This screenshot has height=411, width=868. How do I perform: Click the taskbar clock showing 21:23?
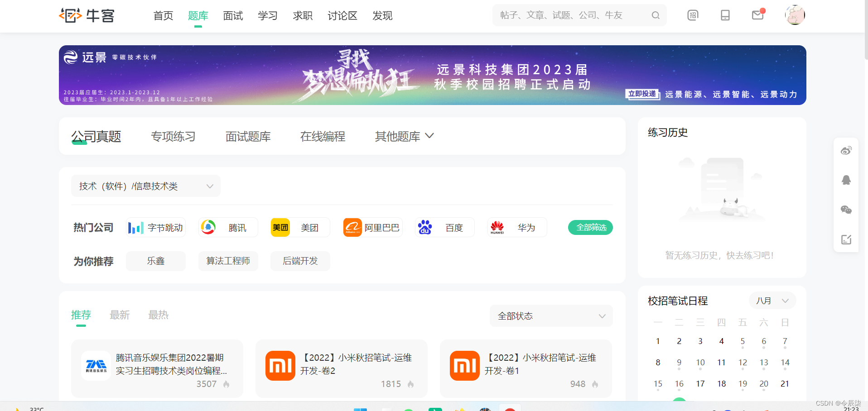point(851,409)
